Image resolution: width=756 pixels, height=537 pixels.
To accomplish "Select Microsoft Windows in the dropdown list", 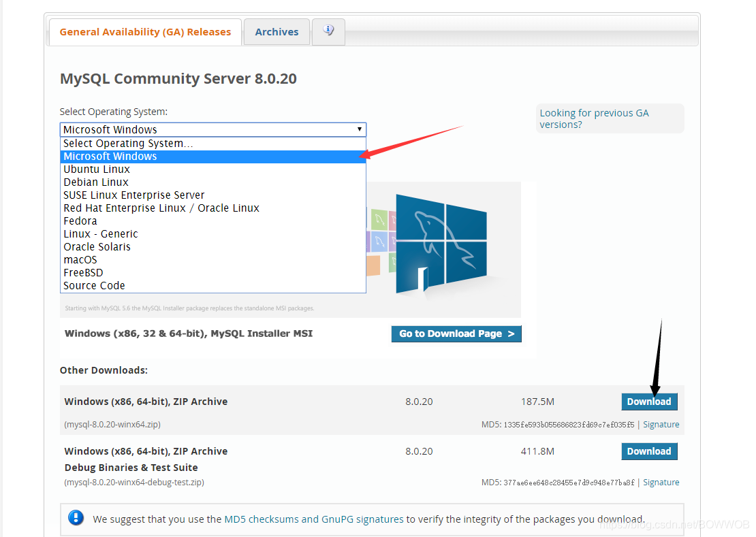I will click(x=213, y=157).
